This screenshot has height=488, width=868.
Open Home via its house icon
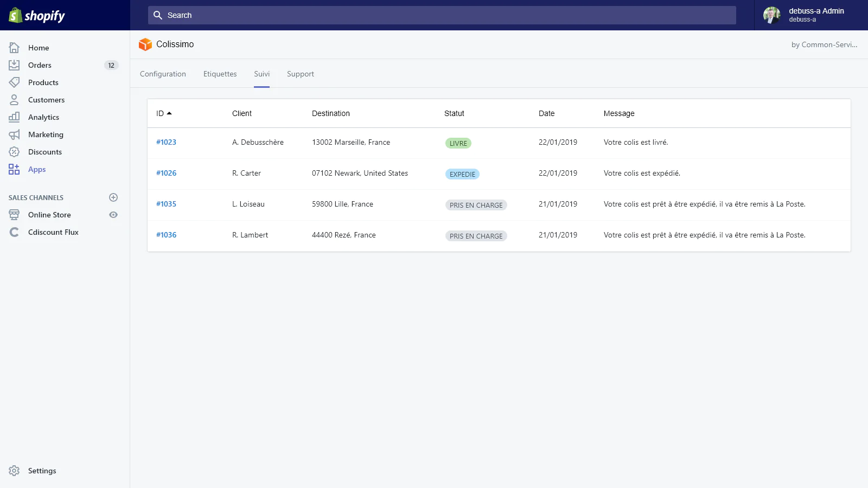tap(14, 48)
